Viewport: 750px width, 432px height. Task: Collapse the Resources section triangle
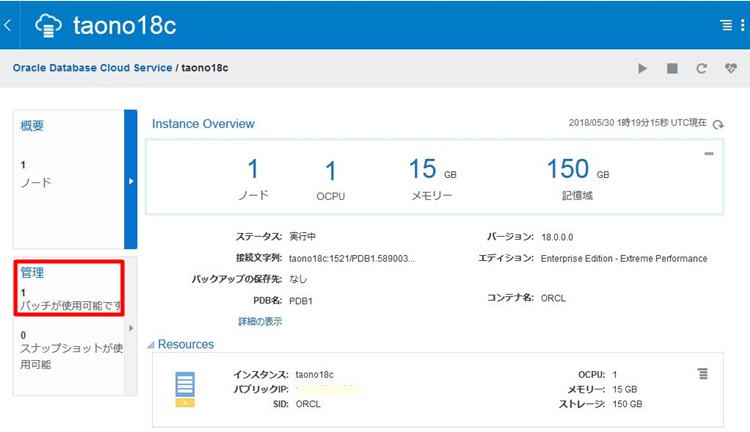[151, 345]
